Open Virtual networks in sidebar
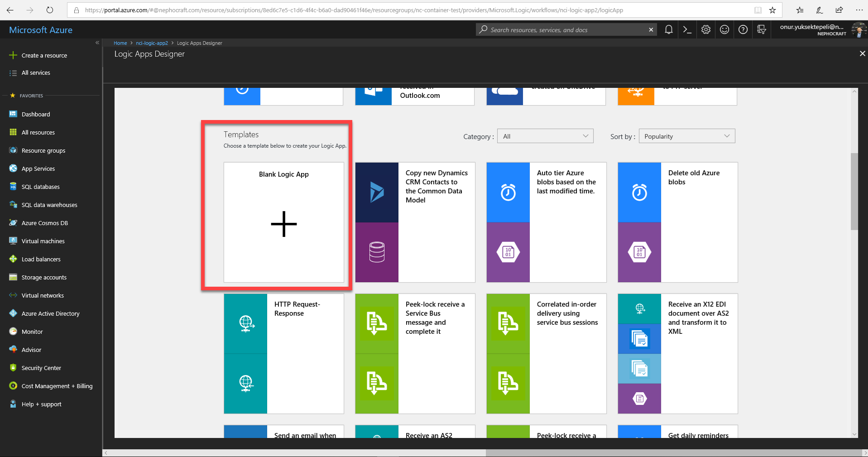Image resolution: width=868 pixels, height=457 pixels. [43, 295]
